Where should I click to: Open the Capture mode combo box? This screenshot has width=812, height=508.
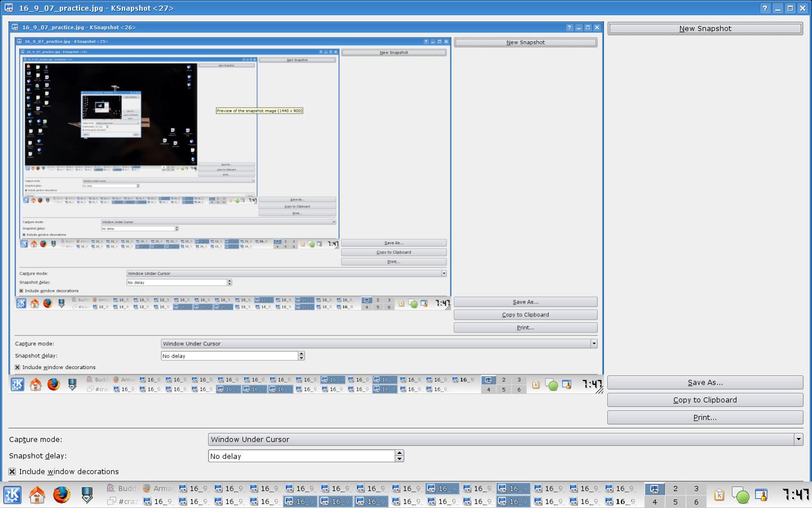point(505,439)
